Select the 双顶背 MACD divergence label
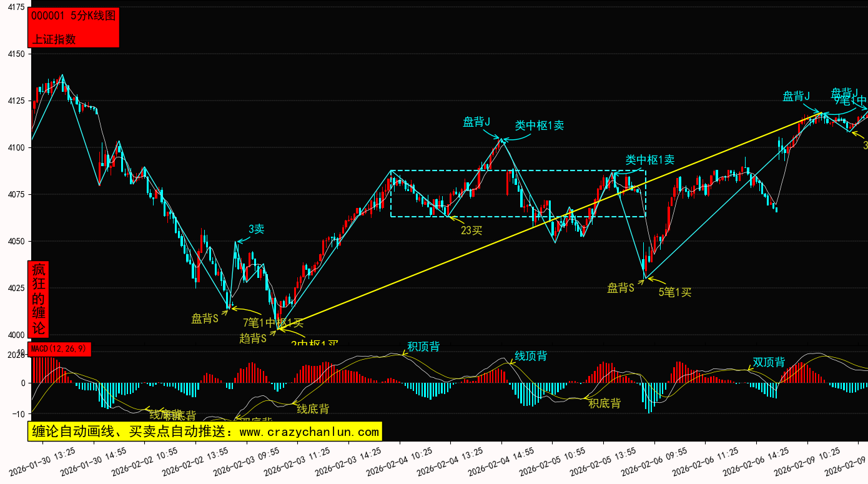 click(x=769, y=362)
